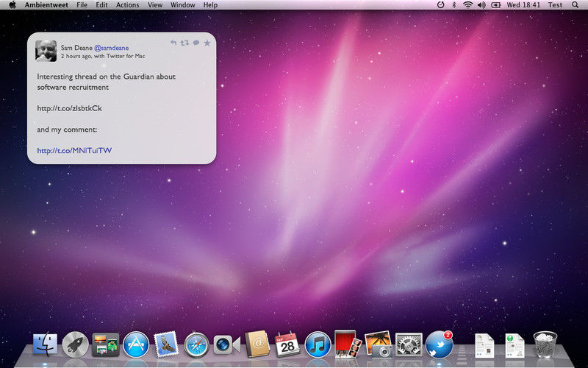Image resolution: width=588 pixels, height=368 pixels.
Task: Open the http://t.co/zlsbtkCk link
Action: click(x=69, y=108)
